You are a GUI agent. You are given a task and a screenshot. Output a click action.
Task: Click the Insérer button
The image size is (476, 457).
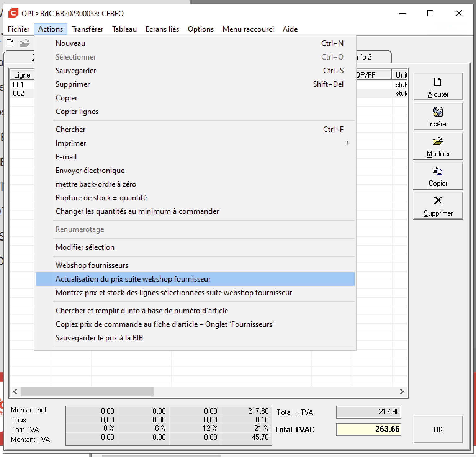pos(438,116)
